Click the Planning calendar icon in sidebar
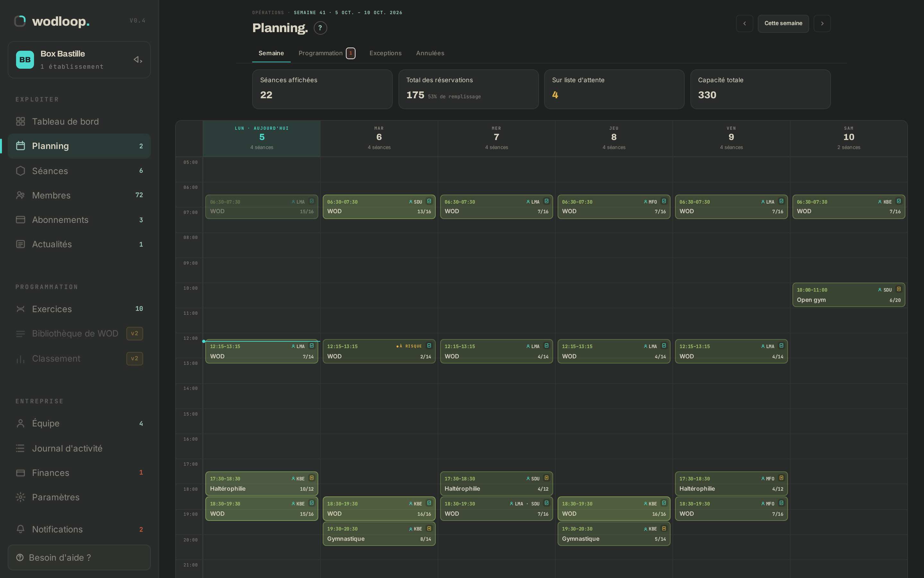This screenshot has height=578, width=924. (20, 146)
